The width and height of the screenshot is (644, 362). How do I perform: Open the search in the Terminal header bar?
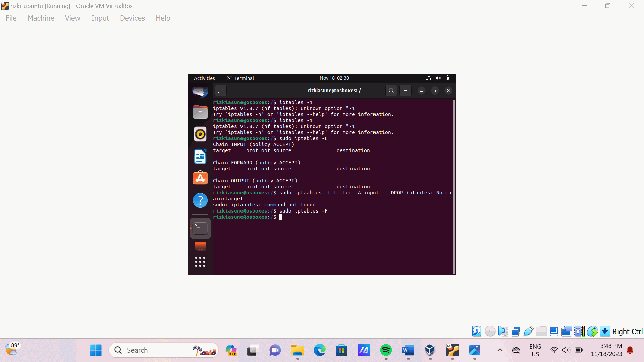coord(391,90)
